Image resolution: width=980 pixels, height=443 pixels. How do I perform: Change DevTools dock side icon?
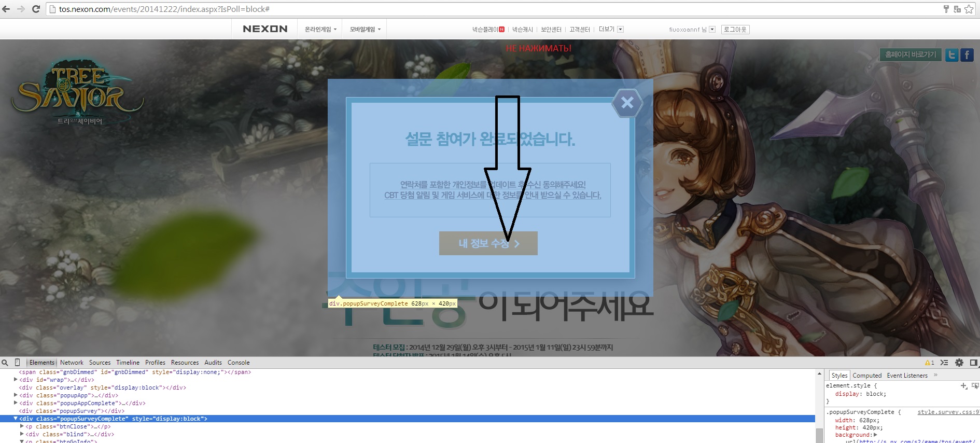(974, 363)
